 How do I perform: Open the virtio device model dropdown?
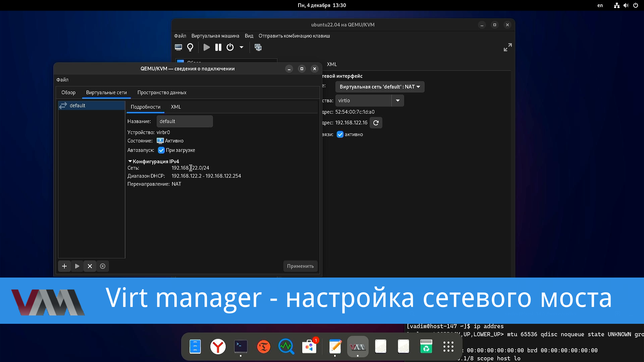(398, 100)
